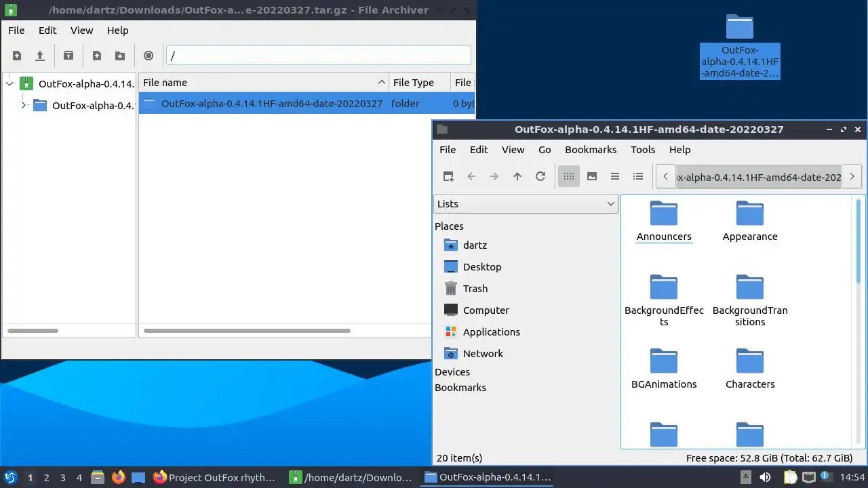Click the archive list horizontal scrollbar

click(247, 331)
